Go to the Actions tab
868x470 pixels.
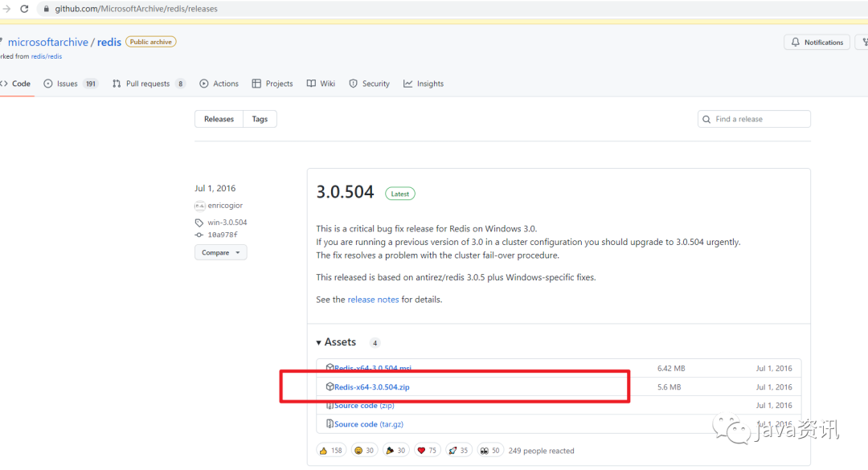click(219, 84)
